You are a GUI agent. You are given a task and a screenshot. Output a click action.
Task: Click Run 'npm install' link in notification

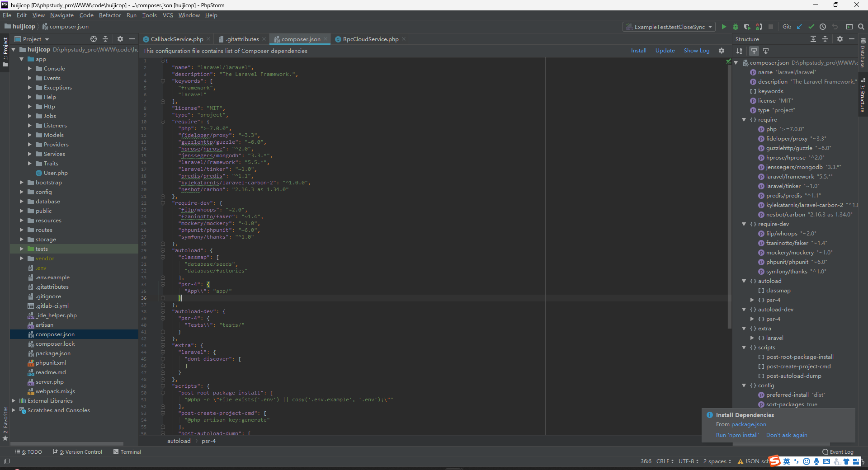point(737,435)
